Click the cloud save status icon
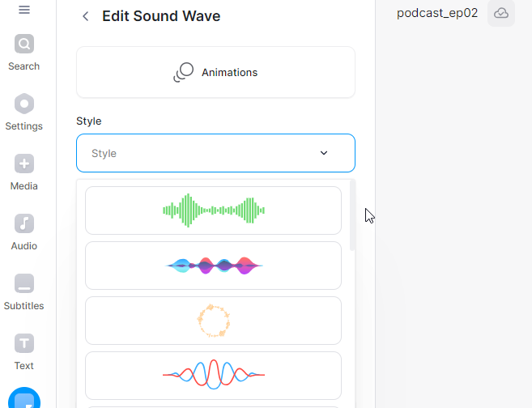 [x=501, y=13]
